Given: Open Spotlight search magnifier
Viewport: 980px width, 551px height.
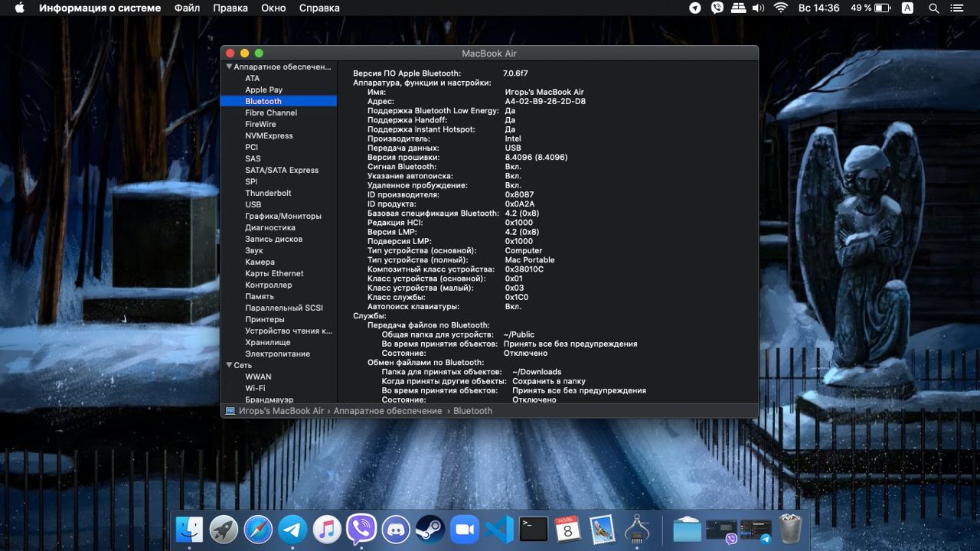Looking at the screenshot, I should click(933, 8).
